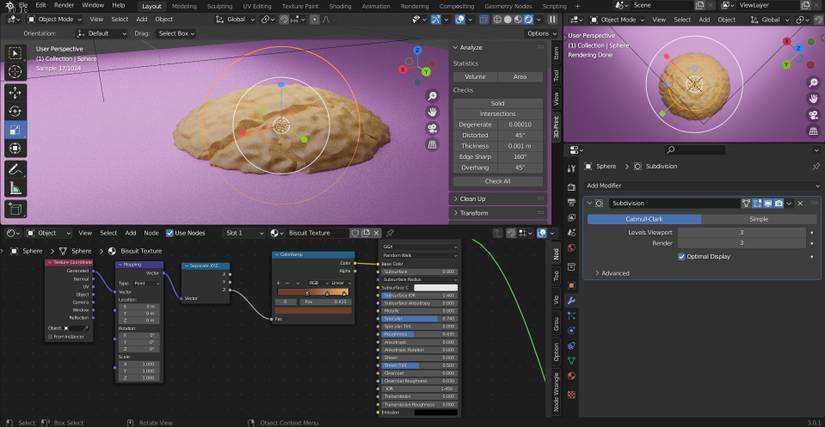Pin the properties editor context

816,166
